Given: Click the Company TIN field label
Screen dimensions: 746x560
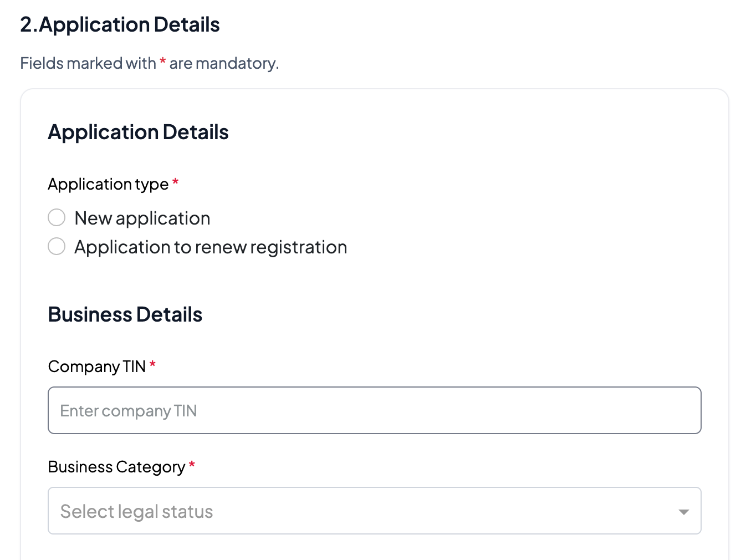Looking at the screenshot, I should click(97, 366).
